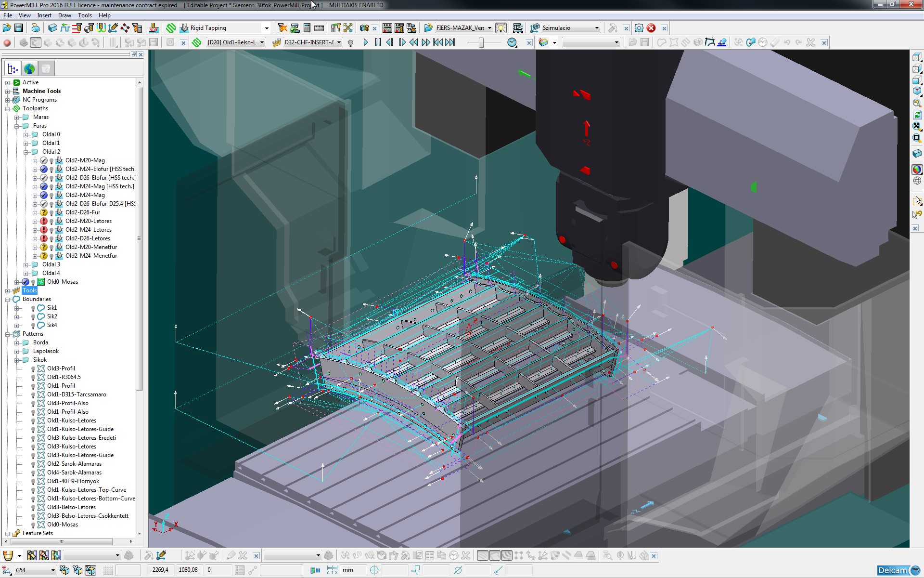
Task: Open the calculator icon in main toolbar
Action: [x=307, y=28]
